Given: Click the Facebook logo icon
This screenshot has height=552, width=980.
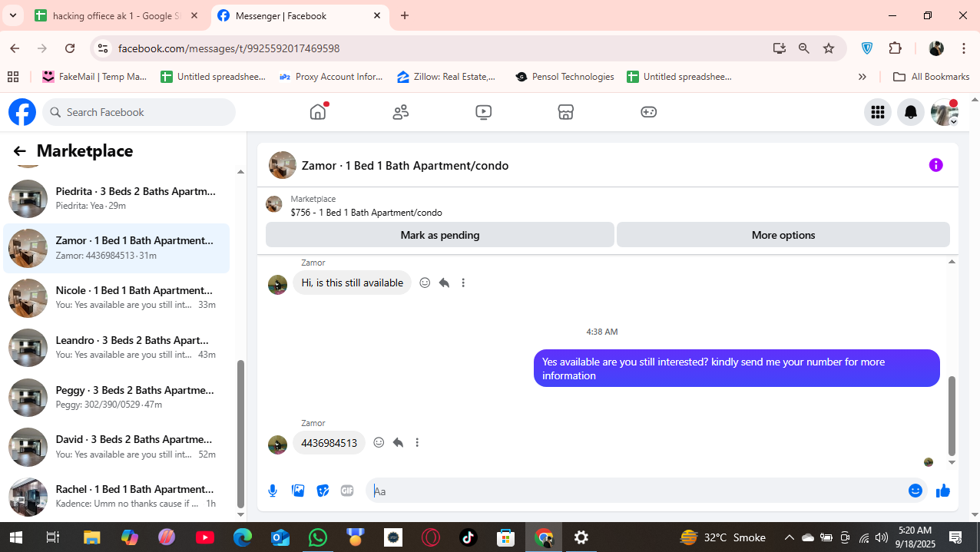Looking at the screenshot, I should 22,112.
